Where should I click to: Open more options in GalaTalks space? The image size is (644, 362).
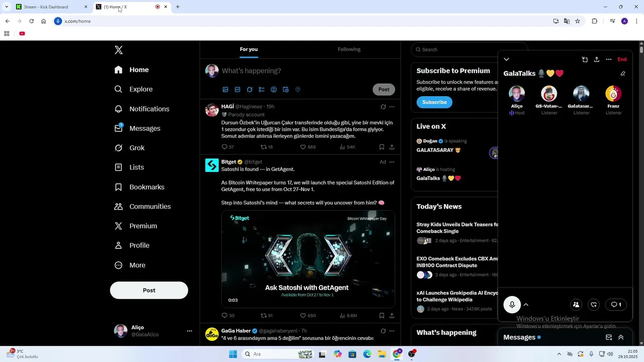pos(609,59)
